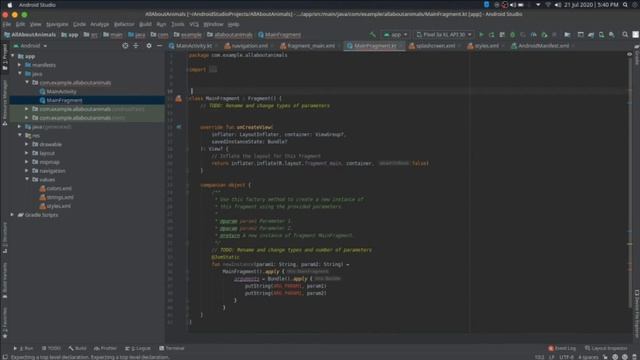This screenshot has width=640, height=360.
Task: Expand the layout folder
Action: coord(27,153)
